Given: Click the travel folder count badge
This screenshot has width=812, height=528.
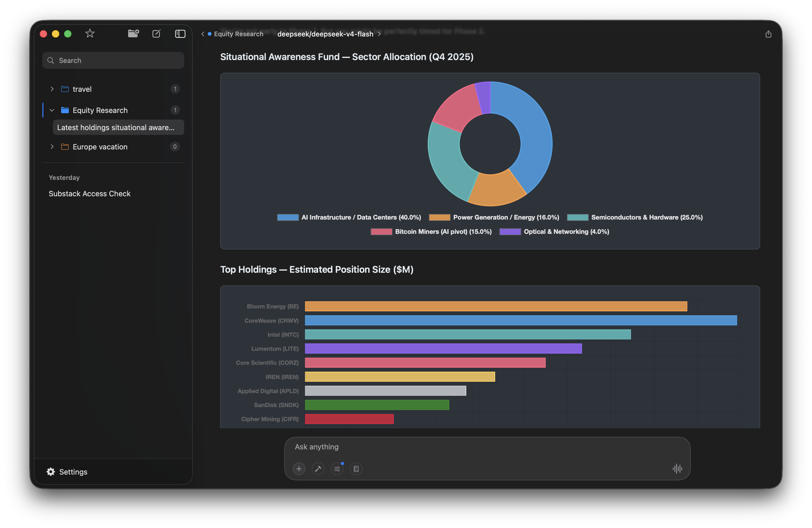Looking at the screenshot, I should tap(175, 89).
